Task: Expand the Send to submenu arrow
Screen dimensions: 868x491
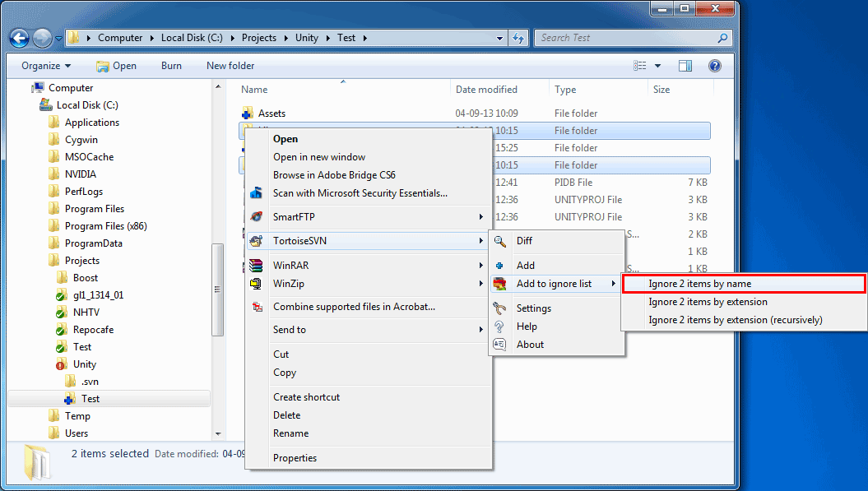Action: pyautogui.click(x=480, y=329)
